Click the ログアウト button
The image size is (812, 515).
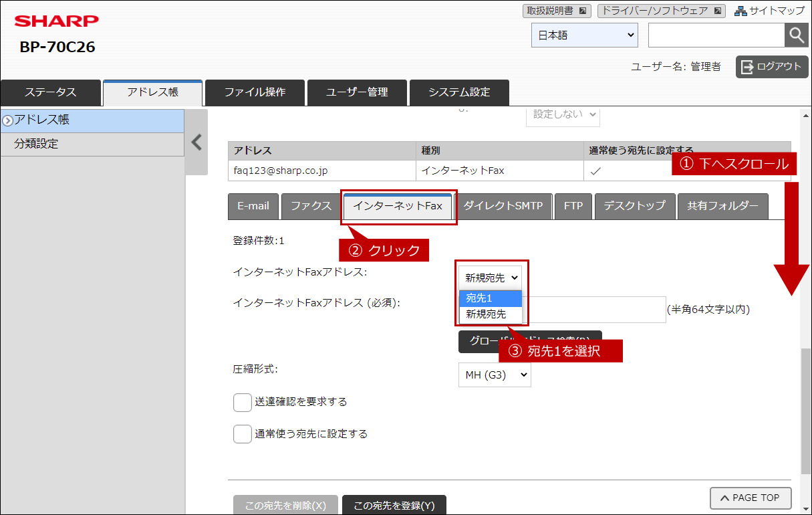tap(772, 66)
